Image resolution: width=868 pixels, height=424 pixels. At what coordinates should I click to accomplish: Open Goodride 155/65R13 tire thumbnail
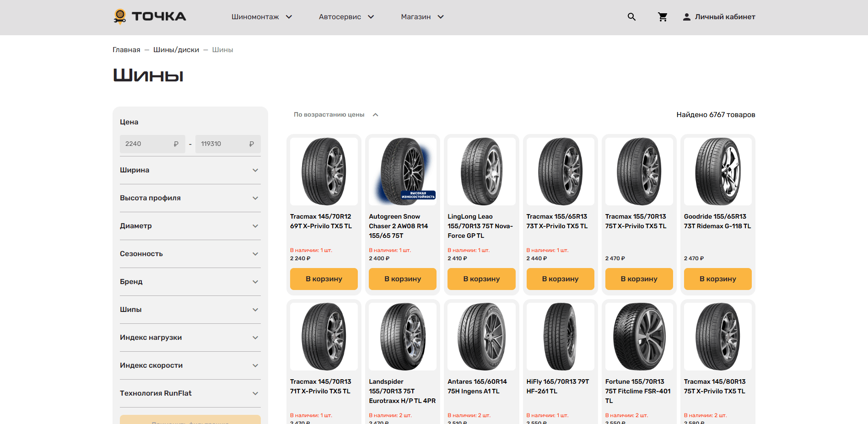[717, 172]
